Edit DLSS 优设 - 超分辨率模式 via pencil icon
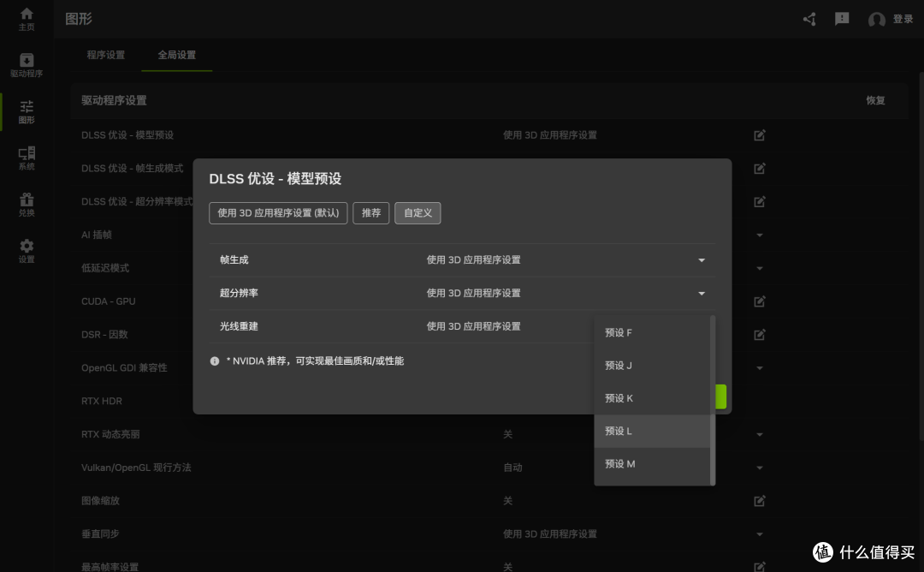This screenshot has width=924, height=572. [760, 202]
